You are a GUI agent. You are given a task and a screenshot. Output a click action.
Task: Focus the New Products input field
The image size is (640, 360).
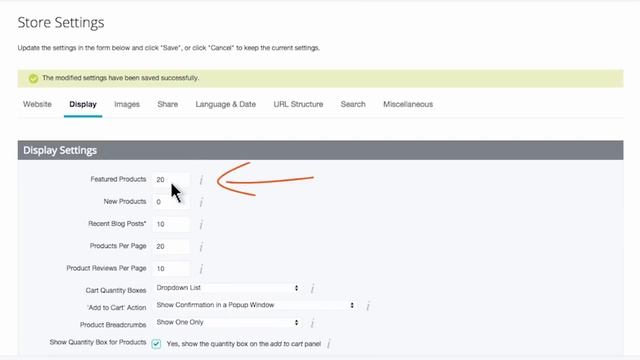(x=171, y=202)
